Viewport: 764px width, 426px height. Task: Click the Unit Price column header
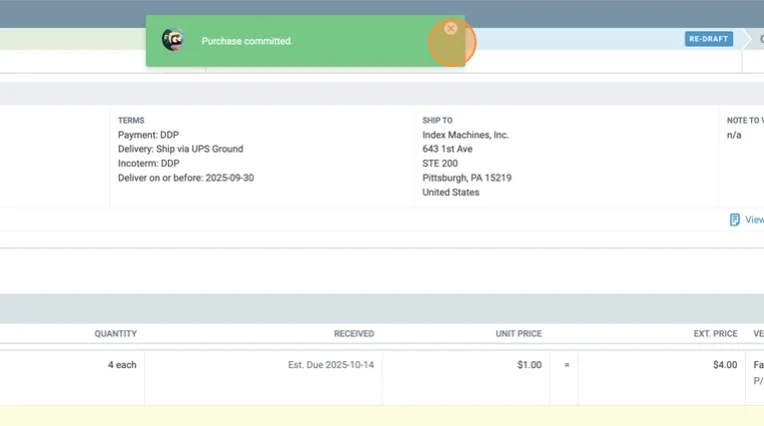pyautogui.click(x=518, y=334)
